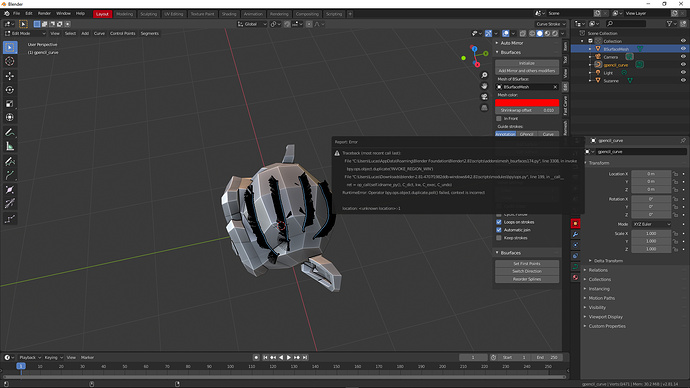Viewport: 690px width, 388px height.
Task: Switch perspective/orthographic grid icon
Action: point(484,107)
